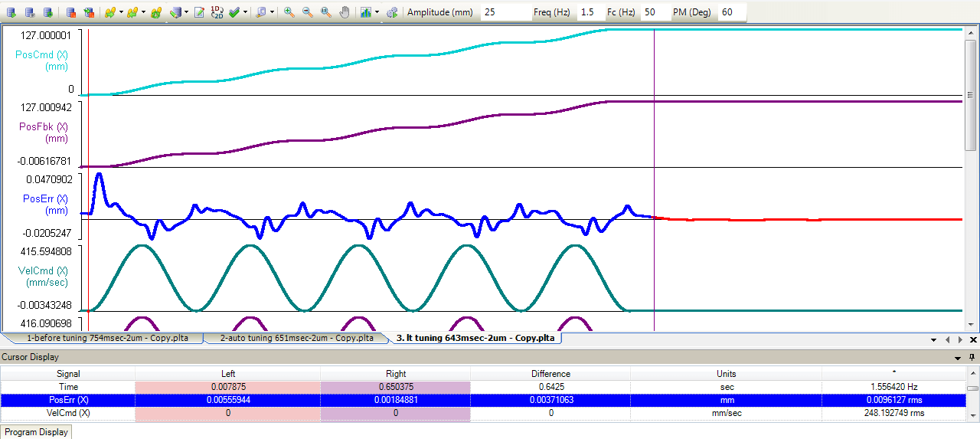This screenshot has width=980, height=439.
Task: Expand the database-pencil icon dropdown arrow
Action: coord(186,12)
